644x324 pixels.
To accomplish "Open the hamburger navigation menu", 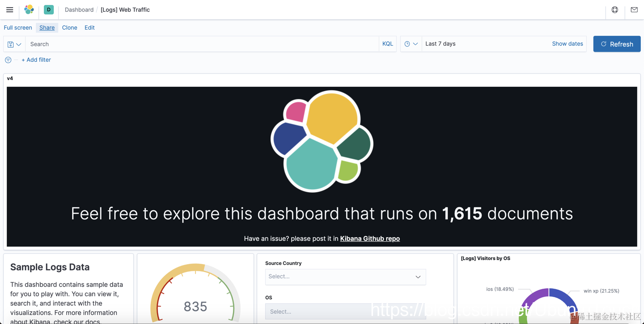I will [x=10, y=9].
